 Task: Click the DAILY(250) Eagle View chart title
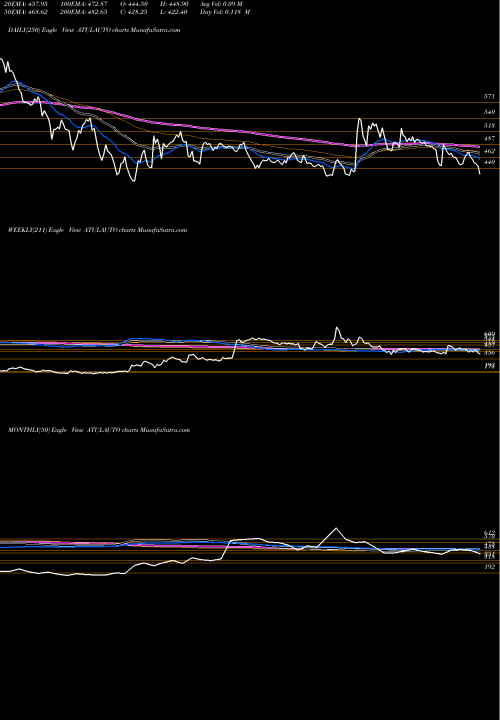(94, 30)
